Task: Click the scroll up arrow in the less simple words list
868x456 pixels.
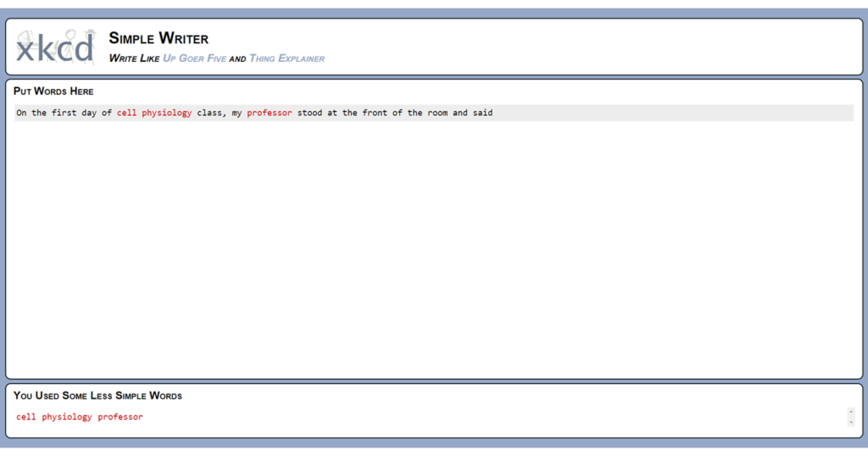Action: click(x=851, y=412)
